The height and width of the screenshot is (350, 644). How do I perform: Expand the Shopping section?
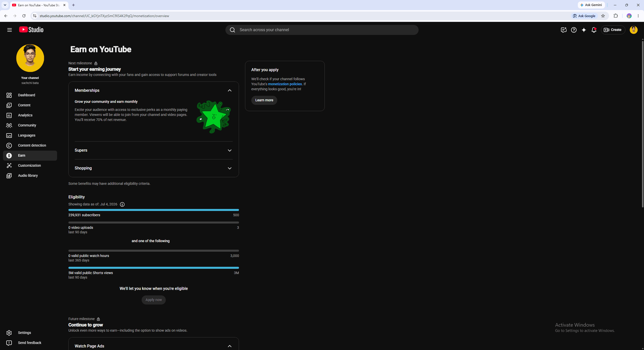(229, 168)
